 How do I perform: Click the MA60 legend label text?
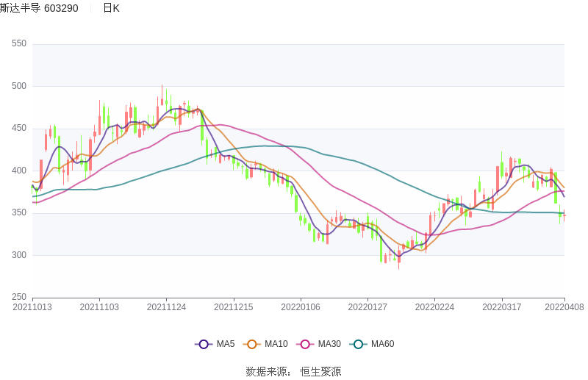click(382, 344)
